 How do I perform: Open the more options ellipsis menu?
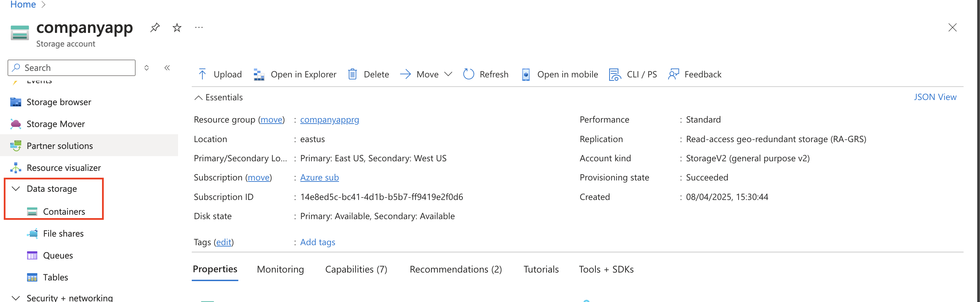tap(199, 27)
